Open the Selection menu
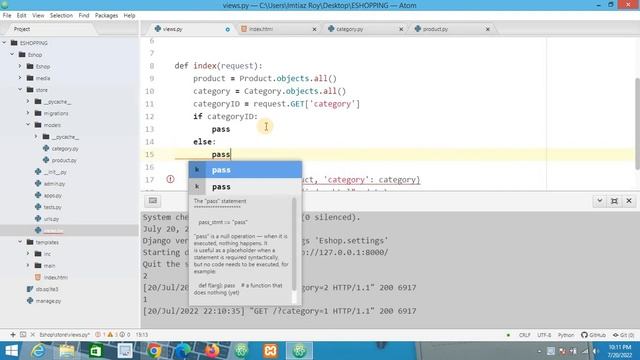 point(61,16)
